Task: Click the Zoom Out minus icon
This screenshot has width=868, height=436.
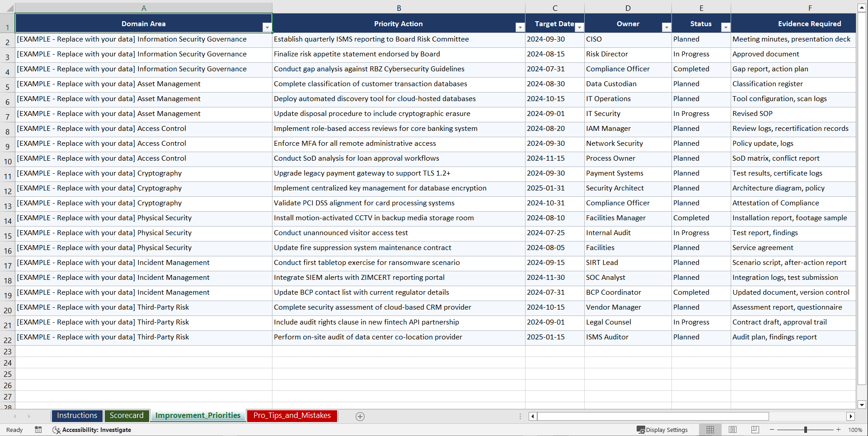Action: tap(772, 430)
